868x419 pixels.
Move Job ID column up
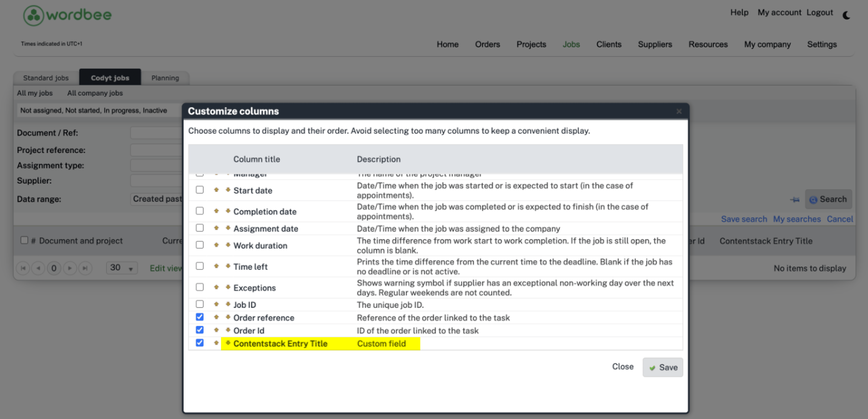tap(216, 304)
